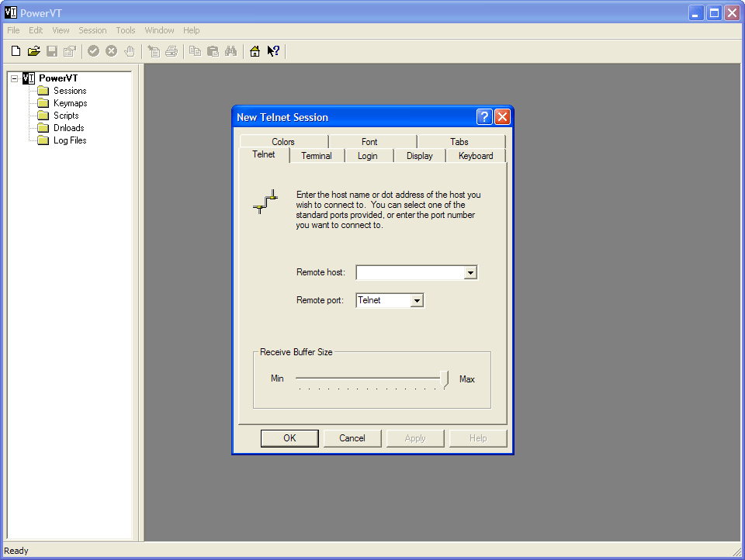Click the OK button
This screenshot has width=745, height=560.
click(289, 437)
